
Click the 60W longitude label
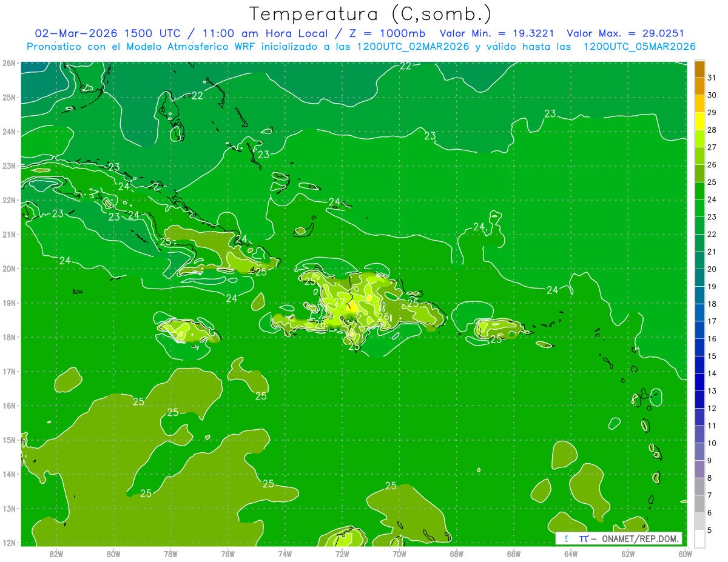tap(685, 554)
